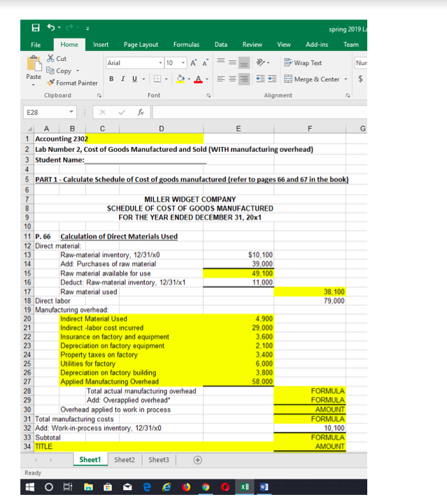Align text left
Screen dimensions: 447x504
click(220, 79)
